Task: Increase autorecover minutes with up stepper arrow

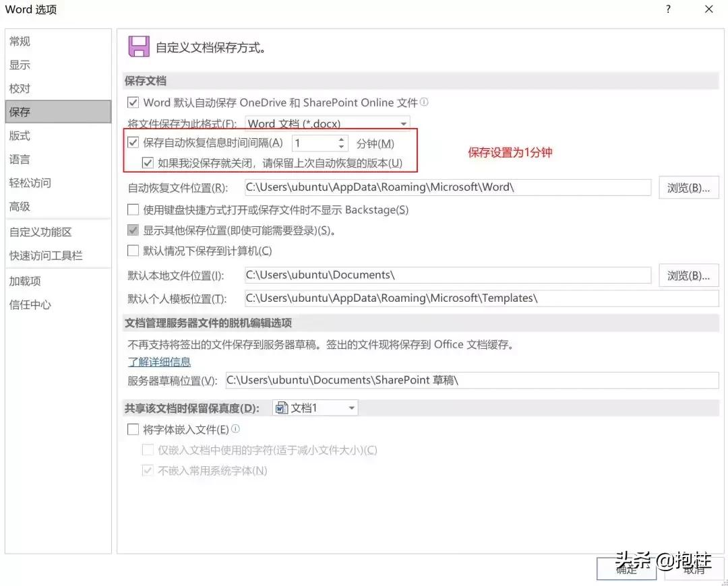Action: coord(340,139)
